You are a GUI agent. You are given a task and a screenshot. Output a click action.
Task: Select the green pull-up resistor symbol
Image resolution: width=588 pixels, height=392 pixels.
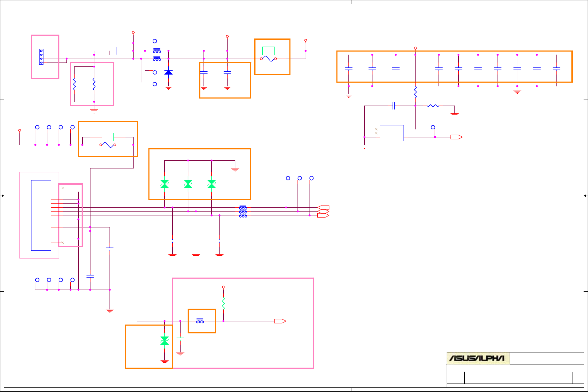click(223, 304)
